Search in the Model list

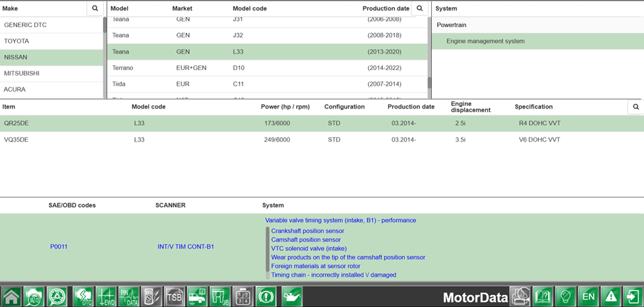tap(419, 8)
